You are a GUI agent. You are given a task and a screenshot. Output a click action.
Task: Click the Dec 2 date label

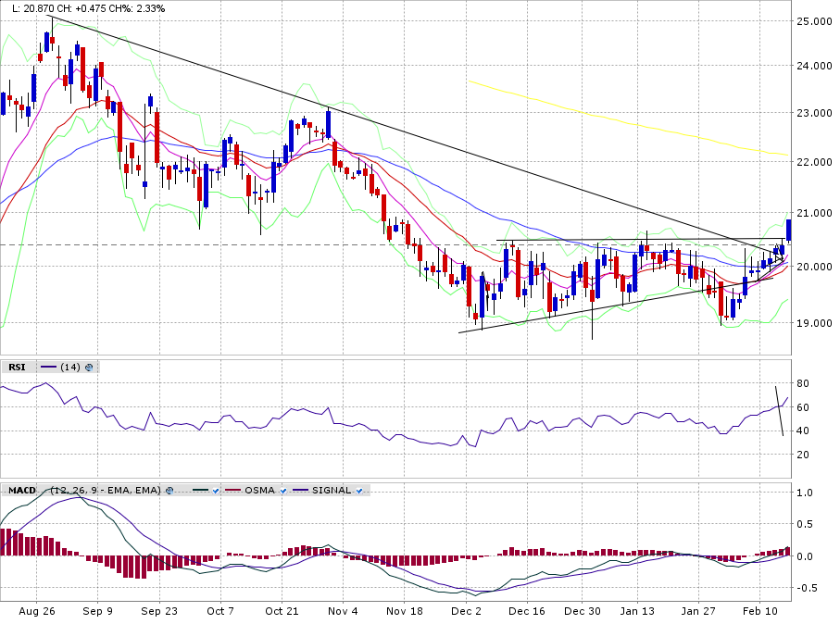coord(466,611)
